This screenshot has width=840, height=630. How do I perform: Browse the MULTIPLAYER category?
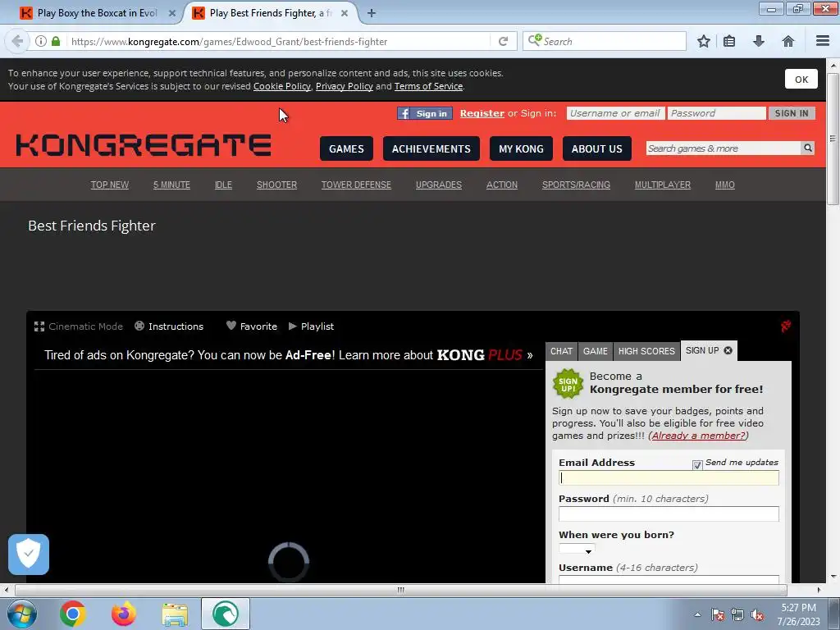pos(663,185)
